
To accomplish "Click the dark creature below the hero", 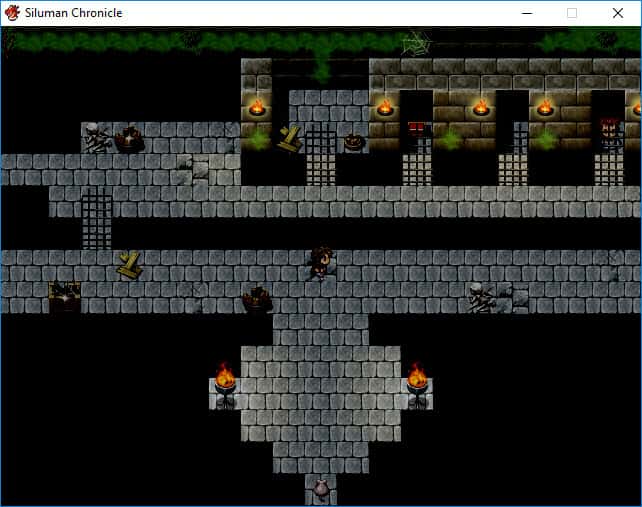I will point(257,298).
